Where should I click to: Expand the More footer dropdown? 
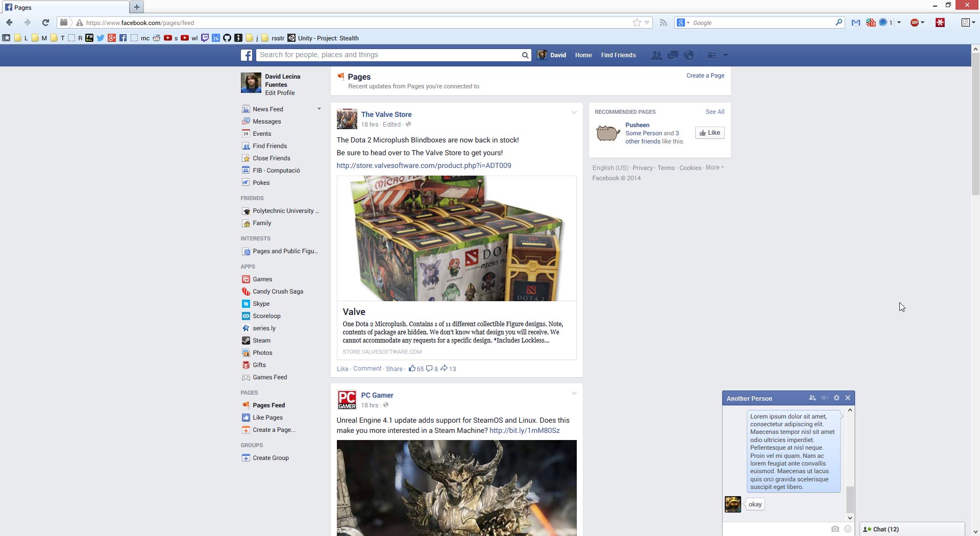click(715, 167)
